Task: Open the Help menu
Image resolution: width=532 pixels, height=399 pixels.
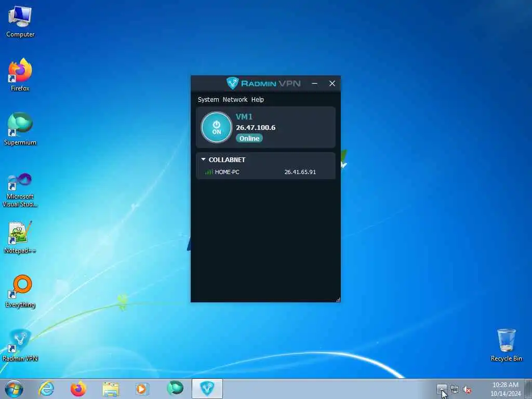Action: coord(258,99)
